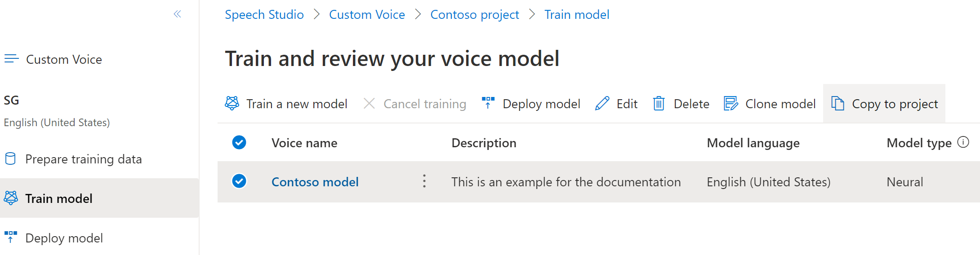Click the Custom Voice hamburger menu icon

pyautogui.click(x=12, y=59)
